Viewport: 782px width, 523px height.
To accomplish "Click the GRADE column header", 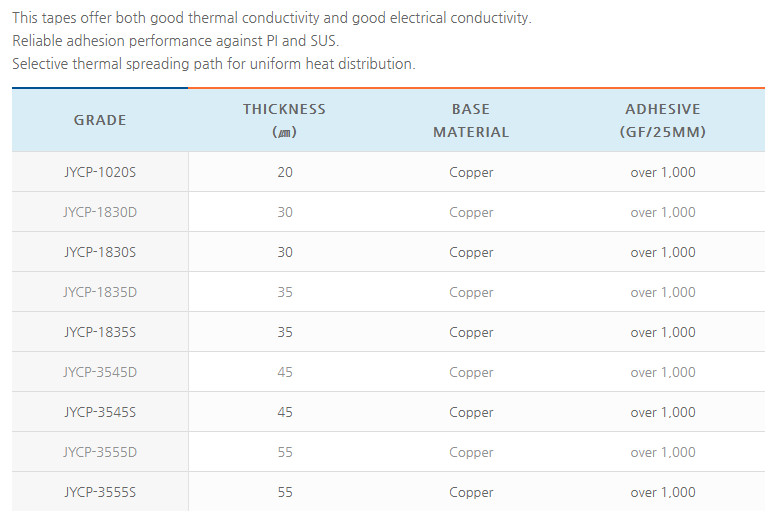I will point(100,120).
